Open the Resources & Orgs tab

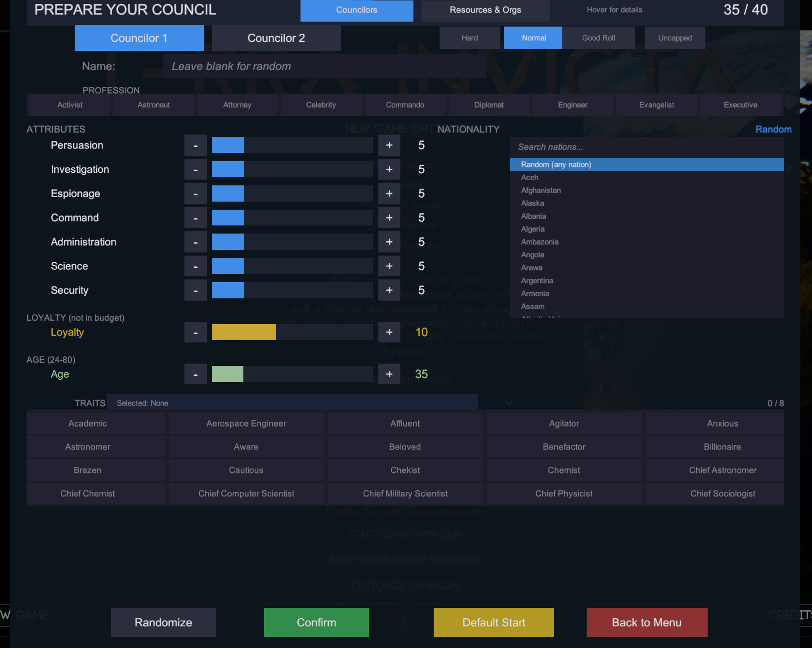[x=485, y=10]
